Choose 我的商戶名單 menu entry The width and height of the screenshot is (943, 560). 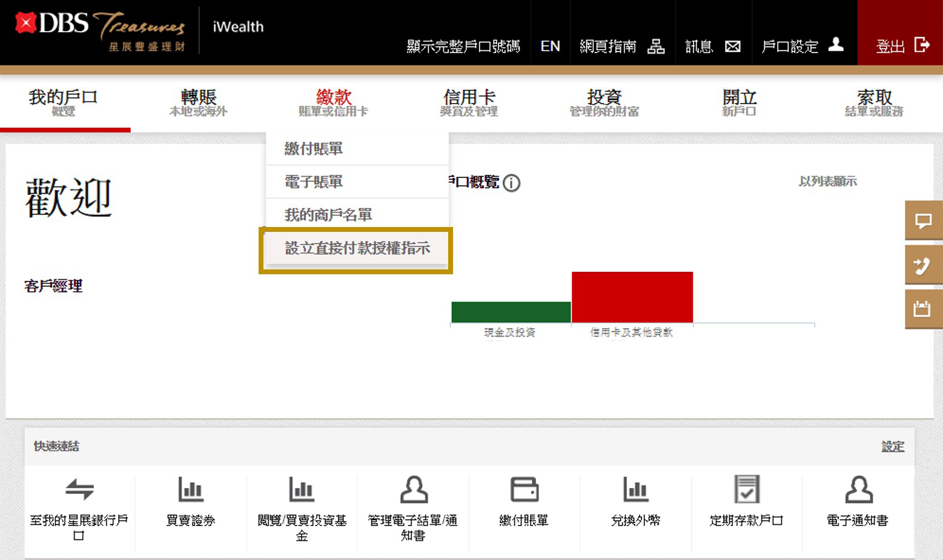point(328,215)
